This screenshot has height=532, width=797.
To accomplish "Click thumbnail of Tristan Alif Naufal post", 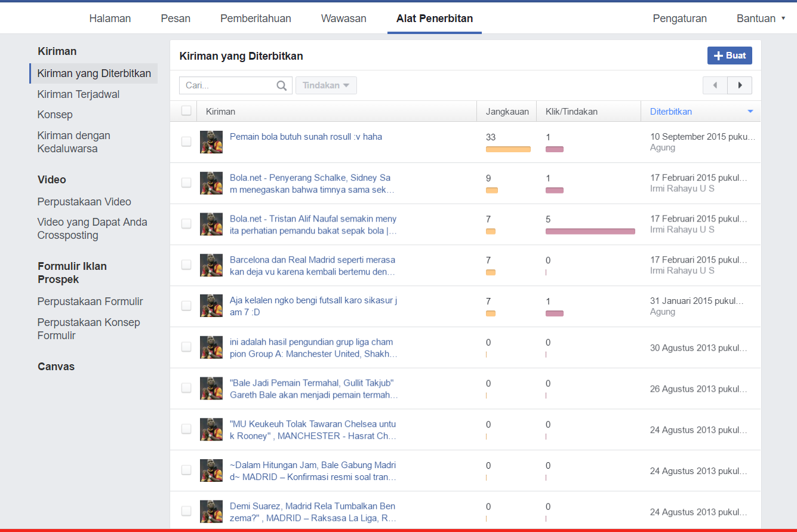I will pos(211,225).
